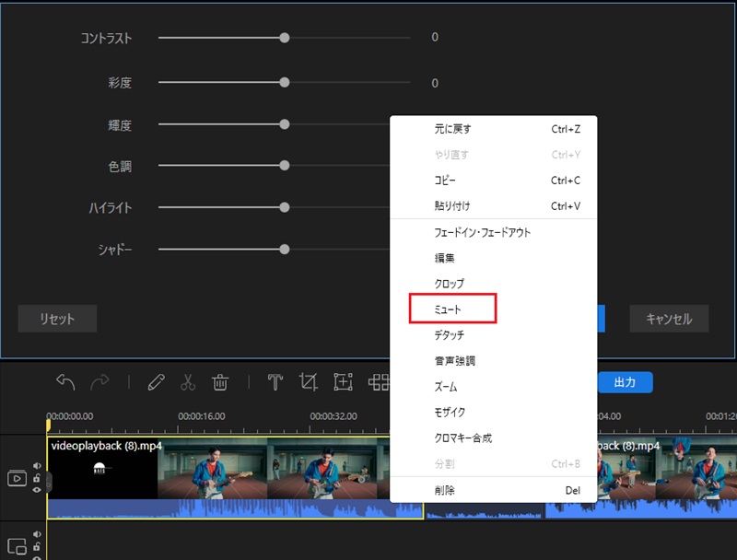Select クロマキー合成 in context menu
The height and width of the screenshot is (560, 737).
tap(494, 437)
